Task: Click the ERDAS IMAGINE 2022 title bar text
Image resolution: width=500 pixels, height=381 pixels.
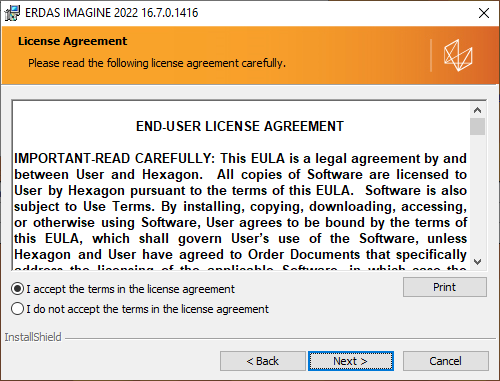Action: point(112,13)
